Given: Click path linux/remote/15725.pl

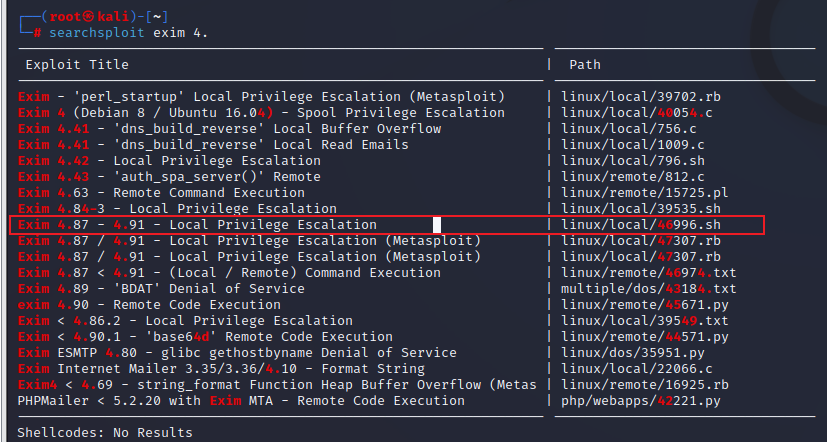Looking at the screenshot, I should (x=645, y=193).
